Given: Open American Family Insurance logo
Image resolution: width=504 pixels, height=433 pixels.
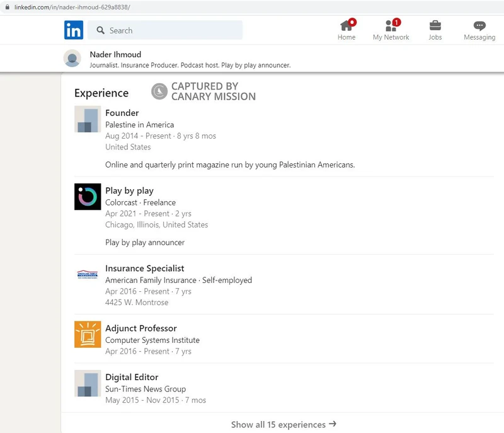Looking at the screenshot, I should click(88, 274).
